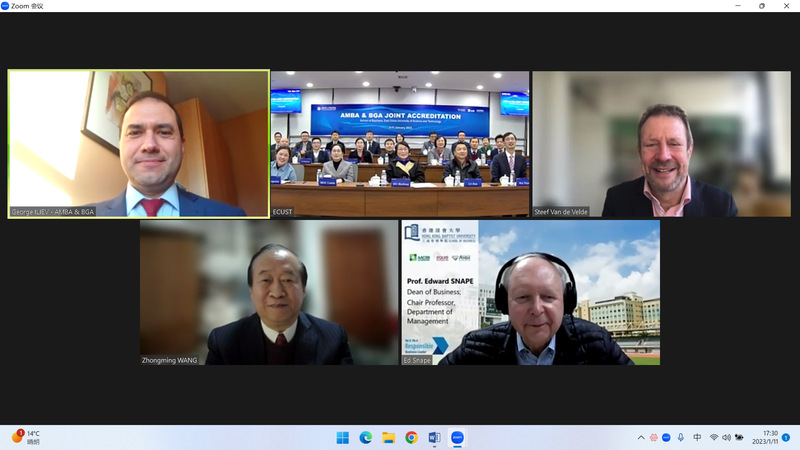Expand the hidden system tray icons chevron
Viewport: 800px width, 450px height.
tap(641, 438)
